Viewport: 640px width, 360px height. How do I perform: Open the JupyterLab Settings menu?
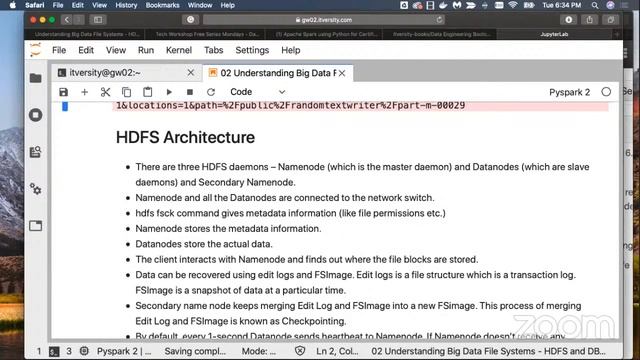[x=252, y=50]
